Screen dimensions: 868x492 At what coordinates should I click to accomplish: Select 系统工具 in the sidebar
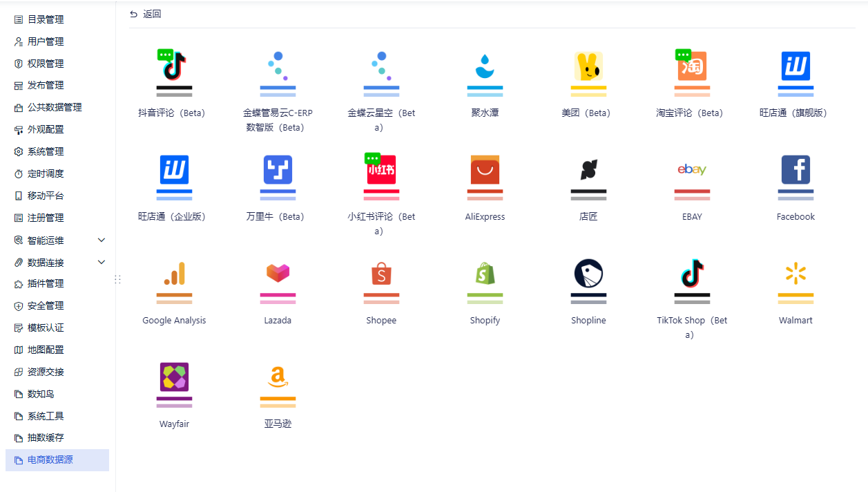click(57, 416)
